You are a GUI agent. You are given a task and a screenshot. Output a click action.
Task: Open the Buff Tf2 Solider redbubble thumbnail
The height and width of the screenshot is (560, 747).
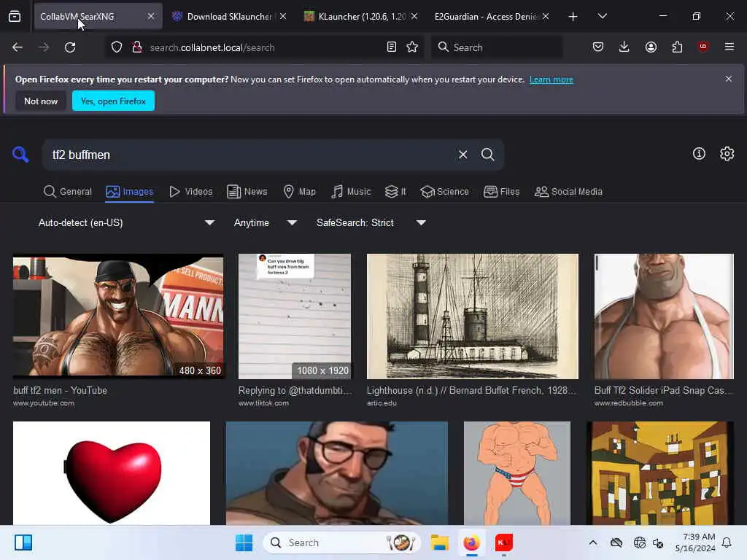(x=664, y=316)
